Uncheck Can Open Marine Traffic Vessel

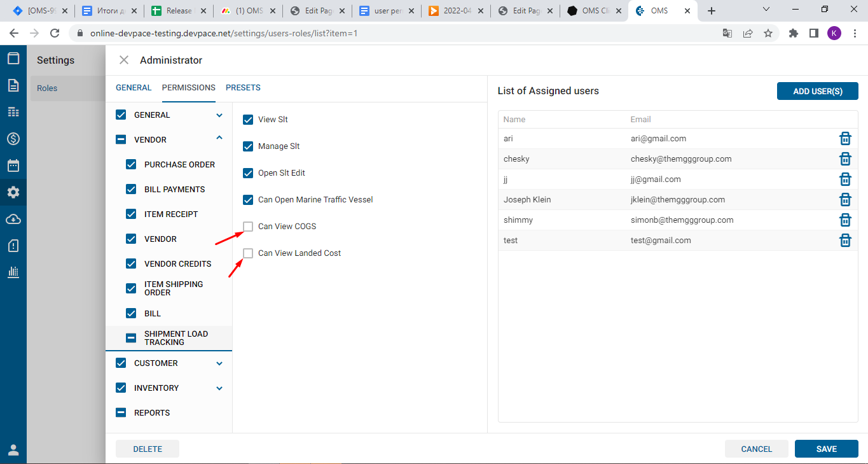click(x=248, y=200)
